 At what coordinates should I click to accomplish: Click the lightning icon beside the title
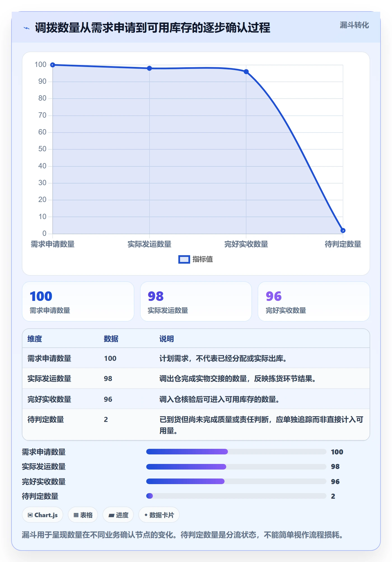pyautogui.click(x=27, y=28)
